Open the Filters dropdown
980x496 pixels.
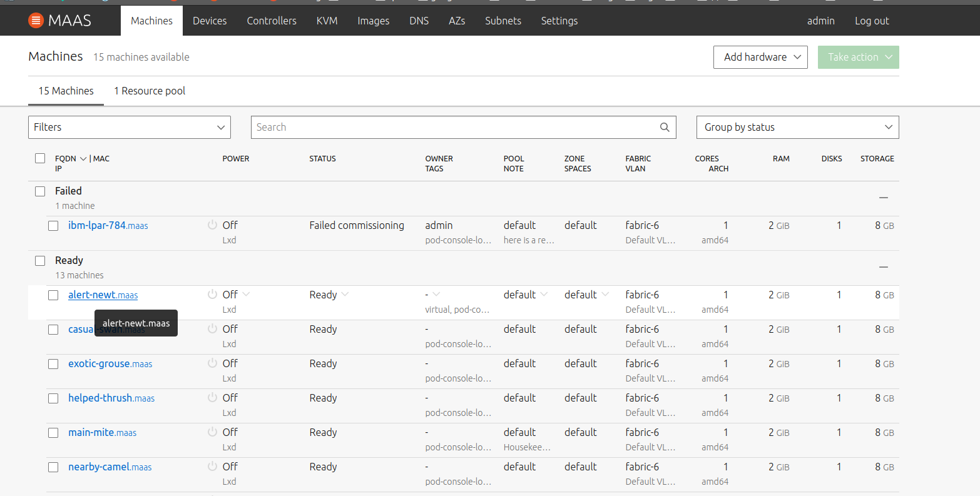point(129,127)
